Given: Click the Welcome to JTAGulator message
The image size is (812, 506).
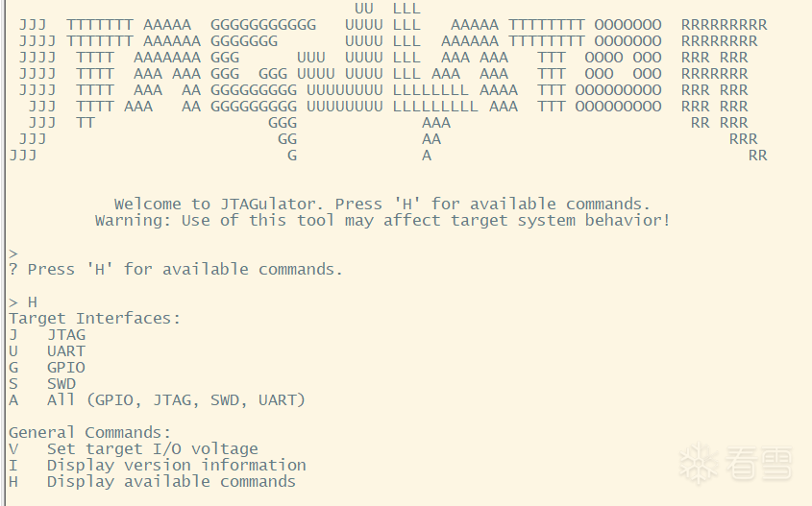Looking at the screenshot, I should pos(381,204).
